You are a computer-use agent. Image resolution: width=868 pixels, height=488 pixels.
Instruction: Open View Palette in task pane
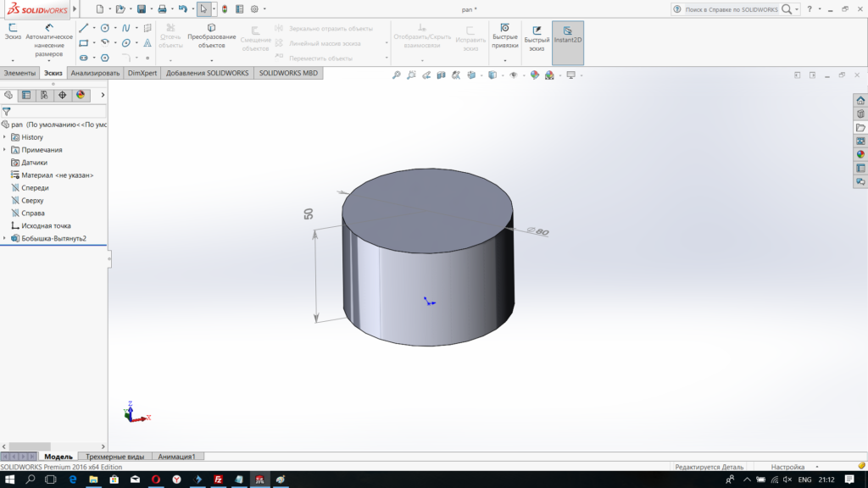click(x=860, y=141)
